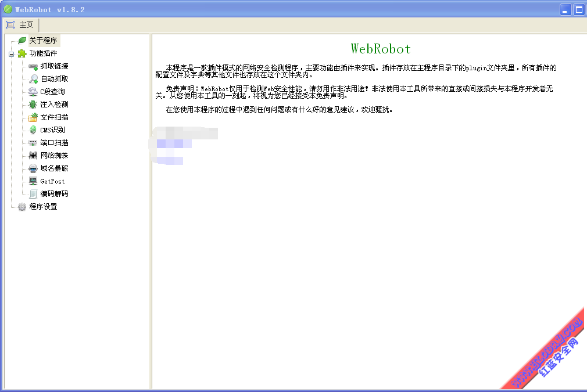Click the robot icon beside 域名暴破
This screenshot has height=392, width=587.
click(x=33, y=168)
